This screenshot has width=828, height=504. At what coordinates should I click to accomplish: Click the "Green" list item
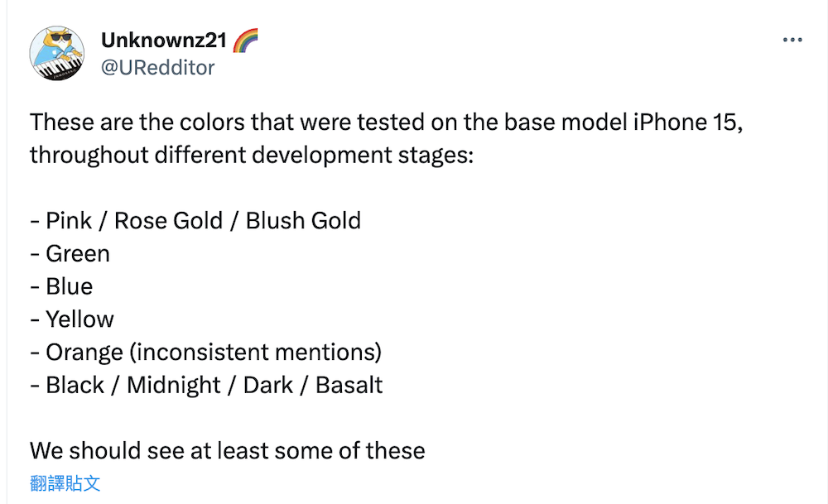(77, 253)
